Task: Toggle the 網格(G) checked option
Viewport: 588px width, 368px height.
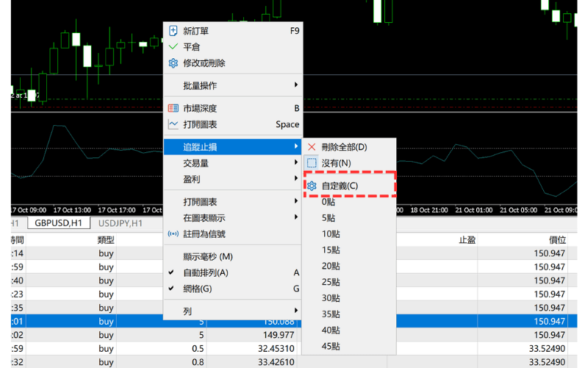Action: (x=197, y=289)
